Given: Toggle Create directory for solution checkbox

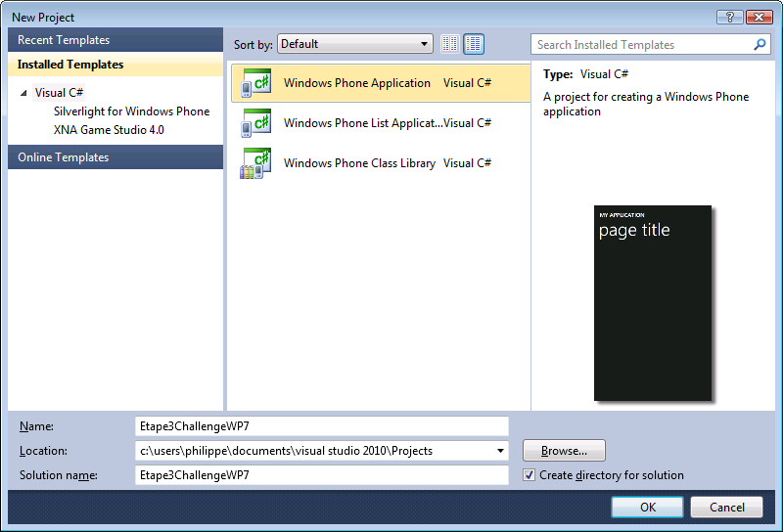Looking at the screenshot, I should click(x=530, y=475).
